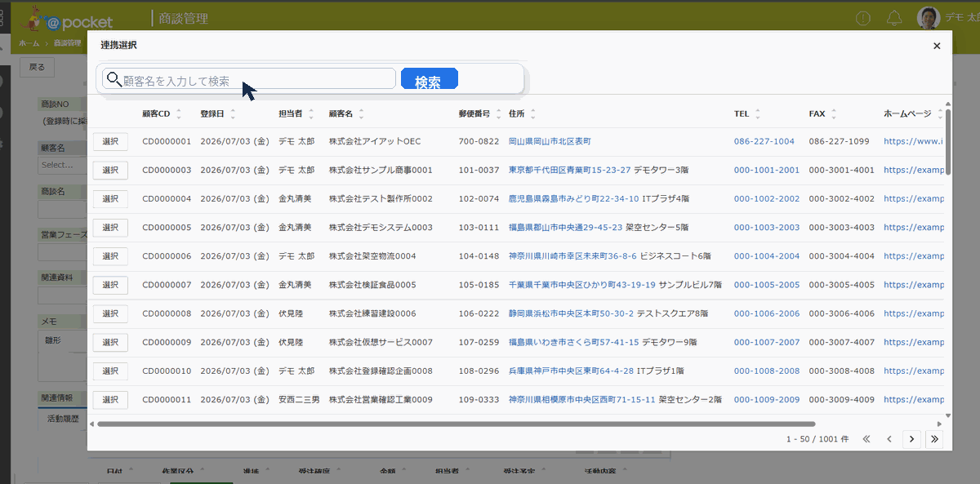
Task: Click the magnifier icon in search box
Action: (113, 80)
